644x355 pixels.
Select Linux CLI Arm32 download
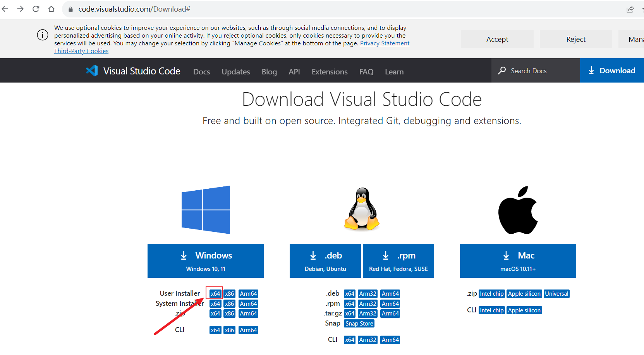(368, 340)
